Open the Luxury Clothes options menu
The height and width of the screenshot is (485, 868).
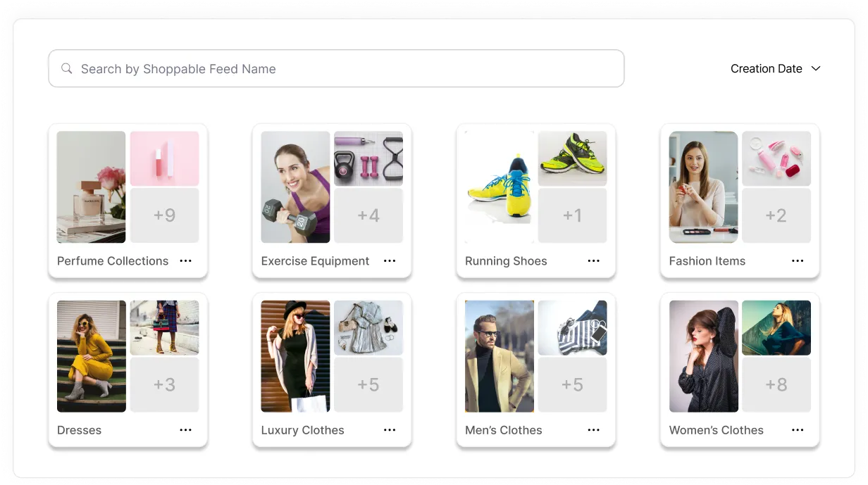pos(390,429)
